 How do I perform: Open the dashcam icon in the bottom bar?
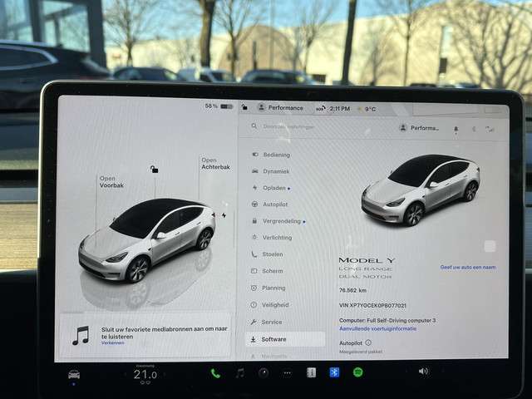click(x=263, y=373)
